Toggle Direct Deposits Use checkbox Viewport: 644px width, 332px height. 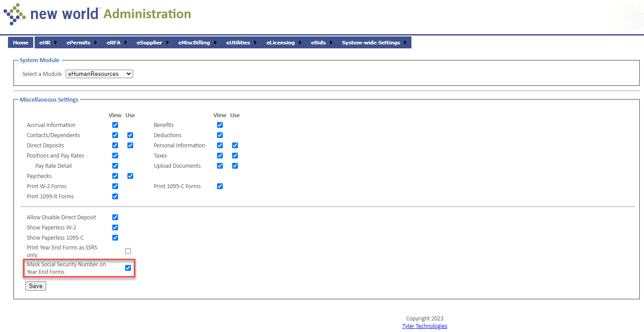tap(130, 146)
